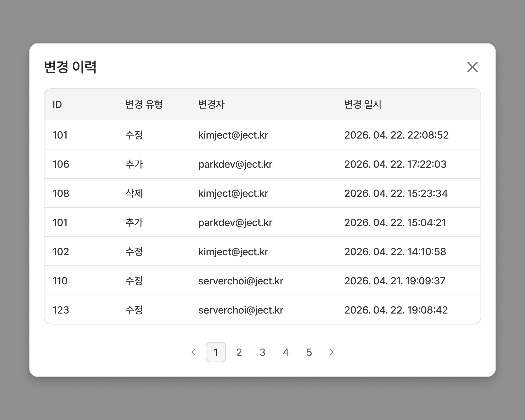Select ID 106 cell
The image size is (525, 420).
[x=61, y=164]
